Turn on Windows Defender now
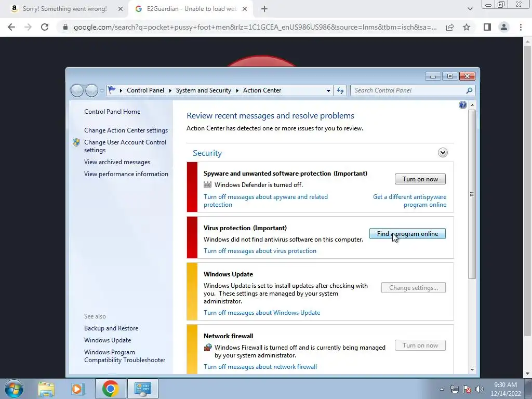 pos(420,179)
